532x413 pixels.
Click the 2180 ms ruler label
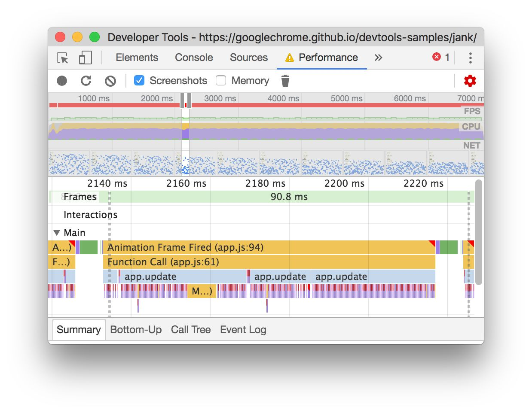(x=265, y=183)
